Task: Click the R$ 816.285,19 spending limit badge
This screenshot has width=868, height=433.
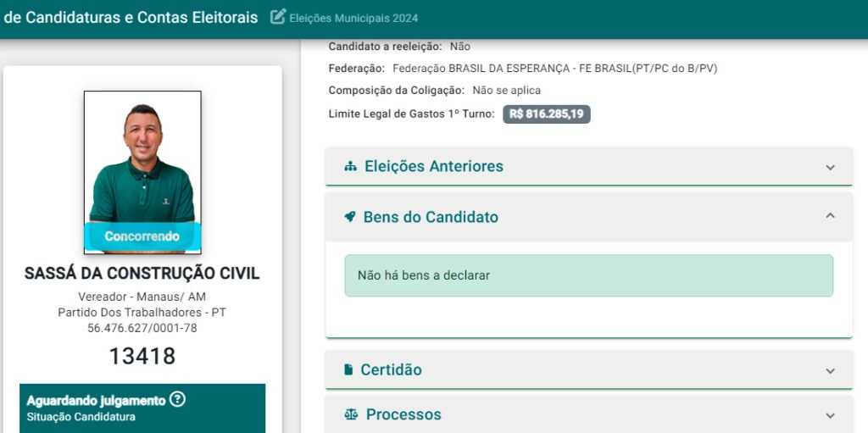Action: [547, 114]
